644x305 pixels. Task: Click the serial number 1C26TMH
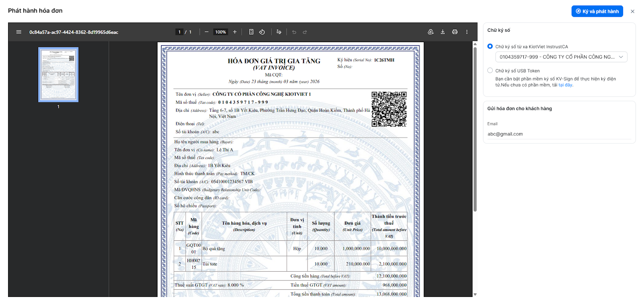click(x=384, y=60)
